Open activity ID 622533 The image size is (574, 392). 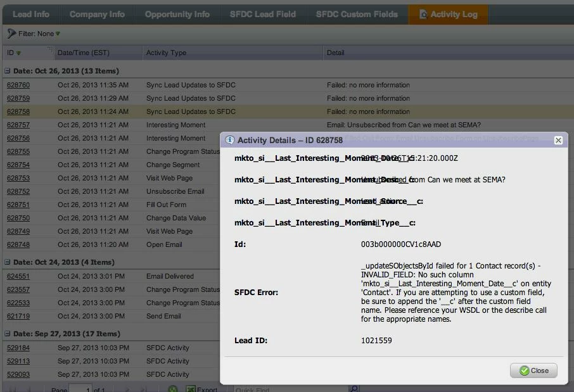click(18, 303)
